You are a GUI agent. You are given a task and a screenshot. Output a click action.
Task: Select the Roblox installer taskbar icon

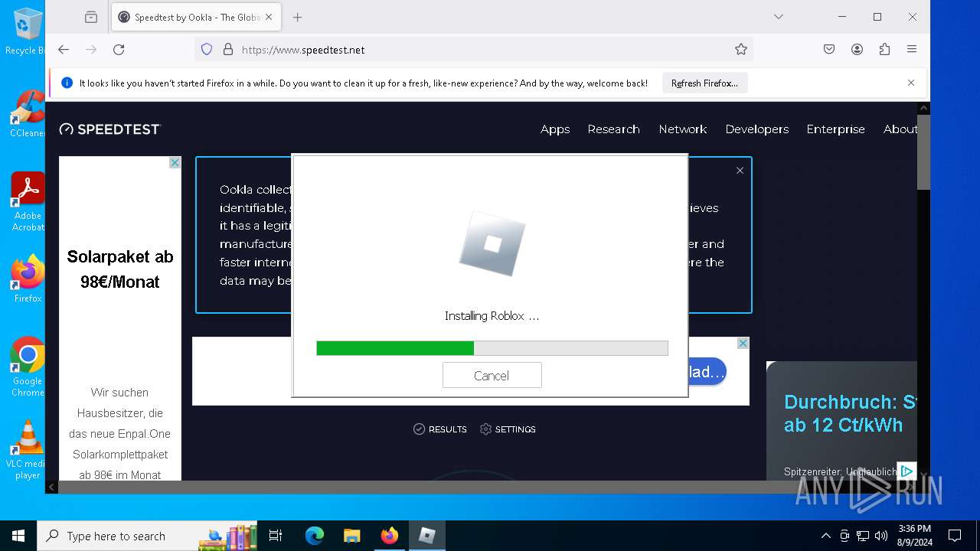pos(427,536)
